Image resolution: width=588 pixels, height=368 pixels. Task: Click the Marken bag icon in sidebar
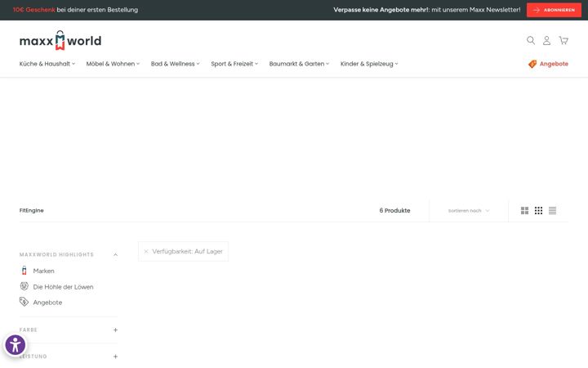click(24, 271)
